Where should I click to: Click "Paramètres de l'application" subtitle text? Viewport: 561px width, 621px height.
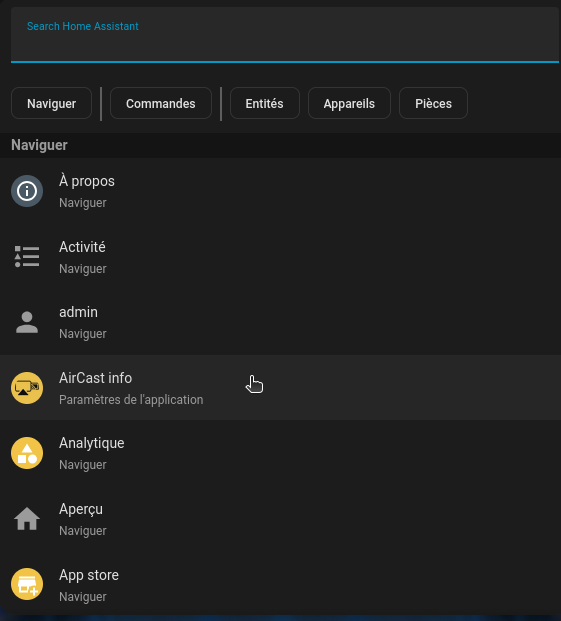pos(131,400)
